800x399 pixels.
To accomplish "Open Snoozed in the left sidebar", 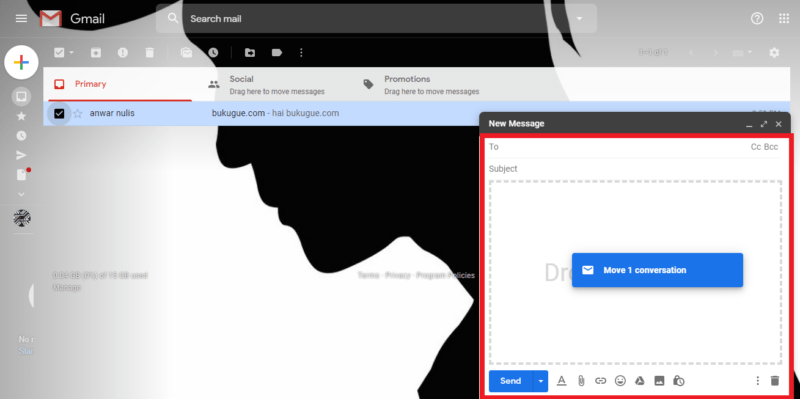I will click(21, 136).
